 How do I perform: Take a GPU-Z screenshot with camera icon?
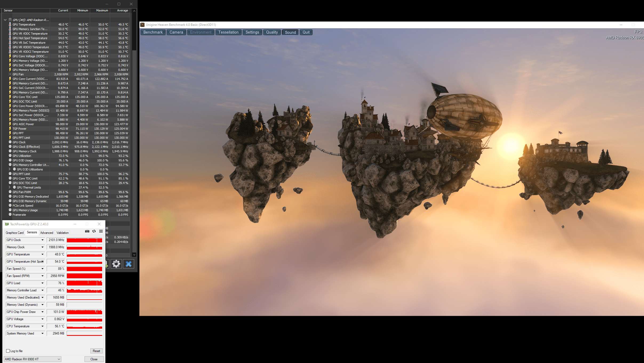tap(87, 231)
